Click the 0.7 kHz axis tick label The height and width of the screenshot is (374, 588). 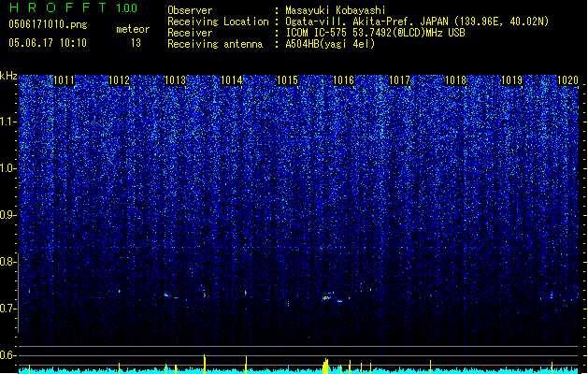coord(7,309)
